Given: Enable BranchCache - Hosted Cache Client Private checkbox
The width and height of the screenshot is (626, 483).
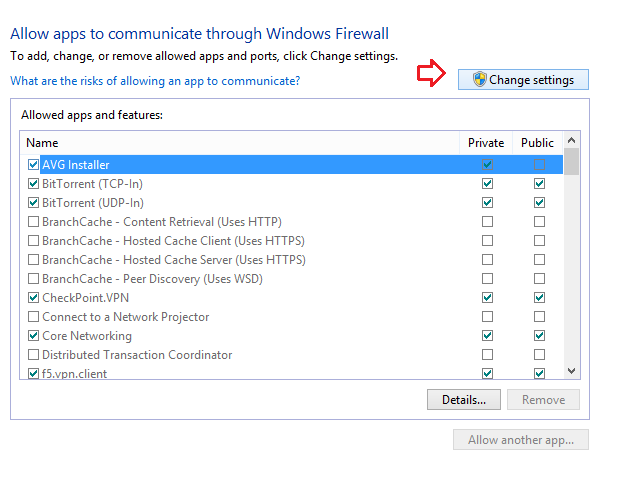Looking at the screenshot, I should (x=487, y=241).
